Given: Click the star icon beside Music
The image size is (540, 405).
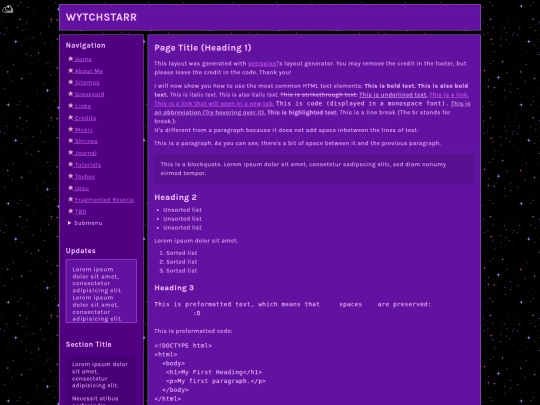Looking at the screenshot, I should 71,129.
